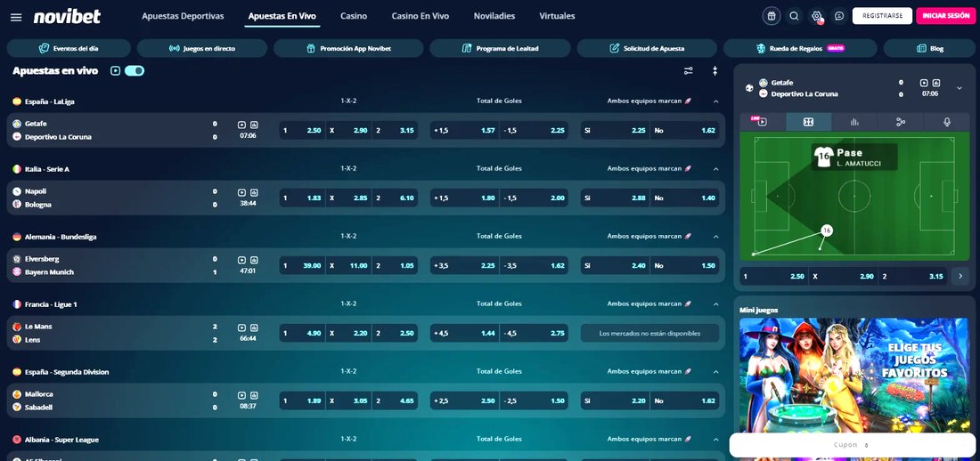Open Promoción App Novibet shortcut
This screenshot has height=461, width=980.
click(x=348, y=48)
